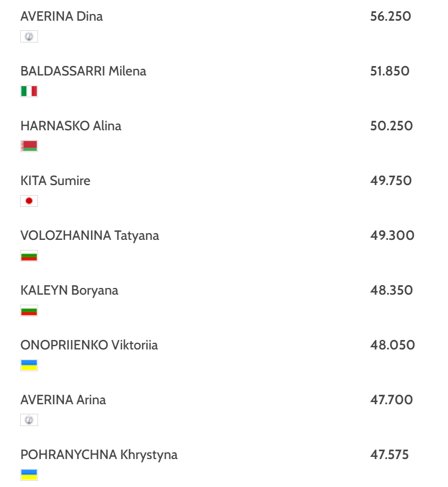The image size is (448, 487).
Task: Click the Japanese flag under KITA Sumire
Action: point(29,201)
